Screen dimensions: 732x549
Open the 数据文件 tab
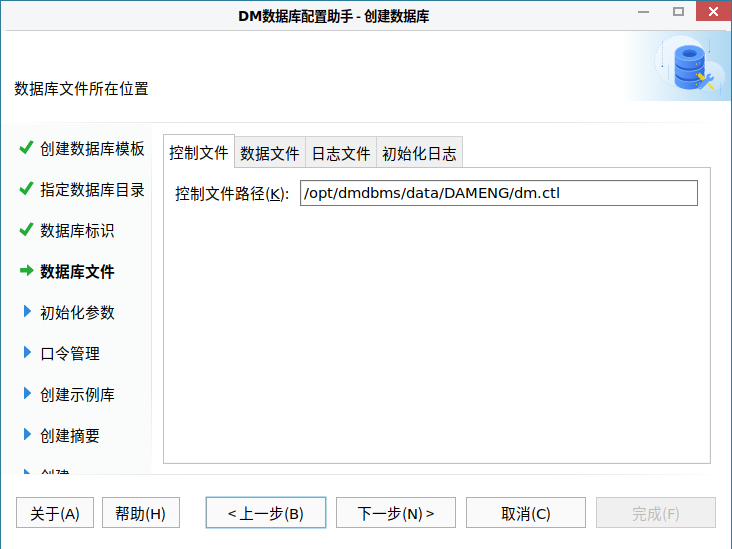pyautogui.click(x=270, y=153)
